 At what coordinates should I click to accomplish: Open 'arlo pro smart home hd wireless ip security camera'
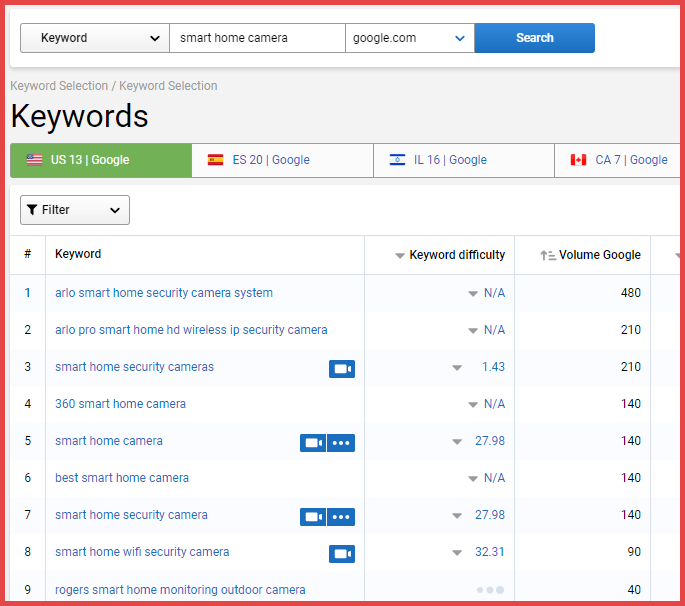[x=191, y=330]
